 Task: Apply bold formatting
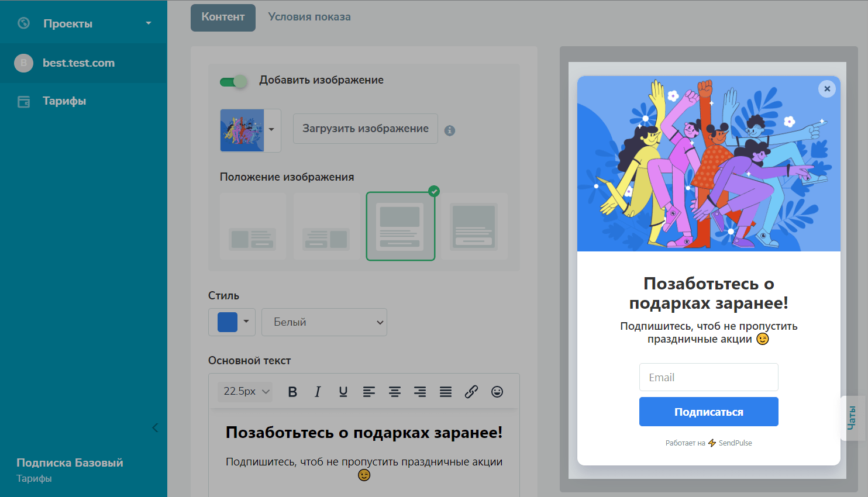[x=292, y=392]
